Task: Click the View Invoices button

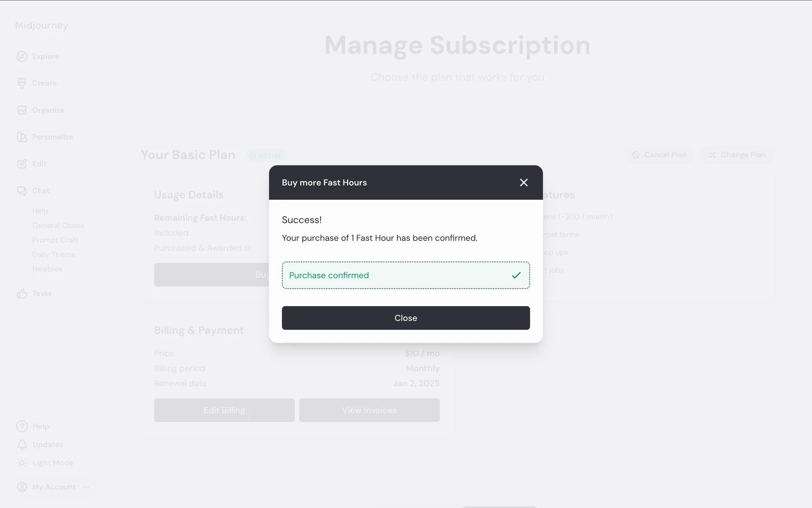Action: [x=369, y=410]
